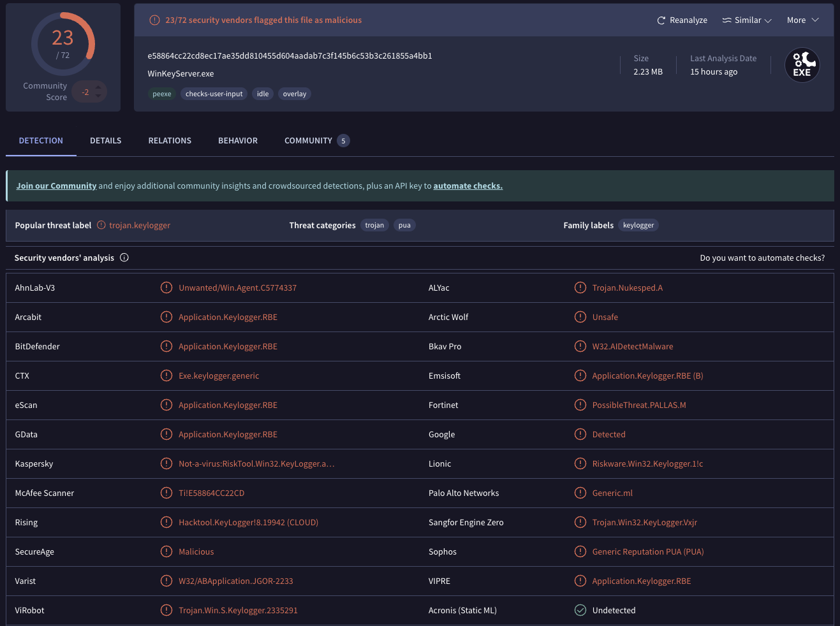Click the keylogger family label chip
This screenshot has width=840, height=626.
638,225
